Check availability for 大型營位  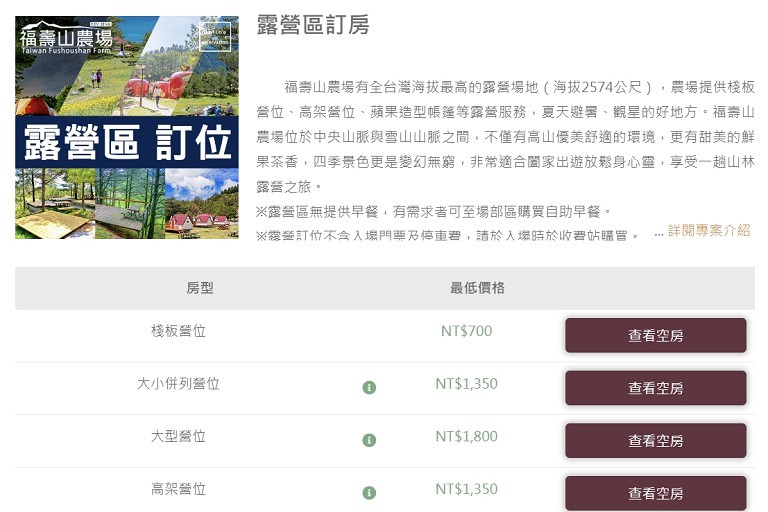(655, 440)
